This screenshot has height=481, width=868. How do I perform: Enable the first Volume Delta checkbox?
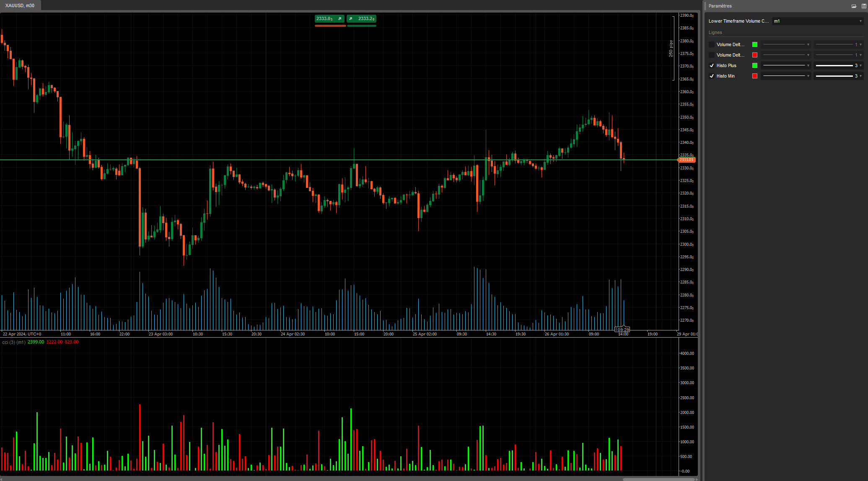711,44
